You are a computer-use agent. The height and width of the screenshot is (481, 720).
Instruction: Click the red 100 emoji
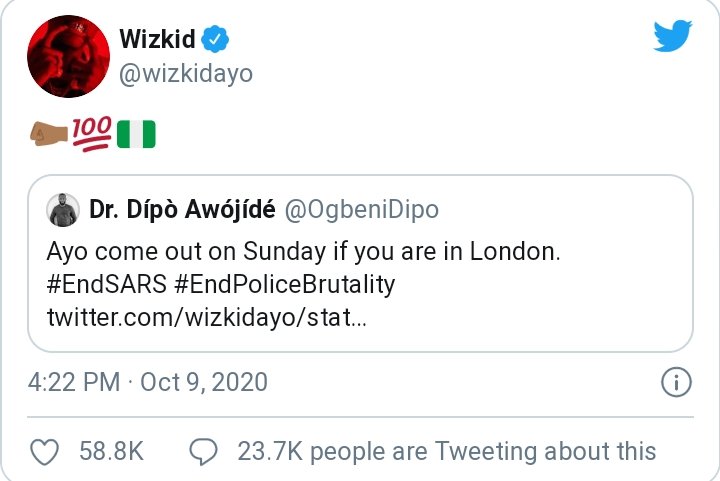[x=92, y=134]
